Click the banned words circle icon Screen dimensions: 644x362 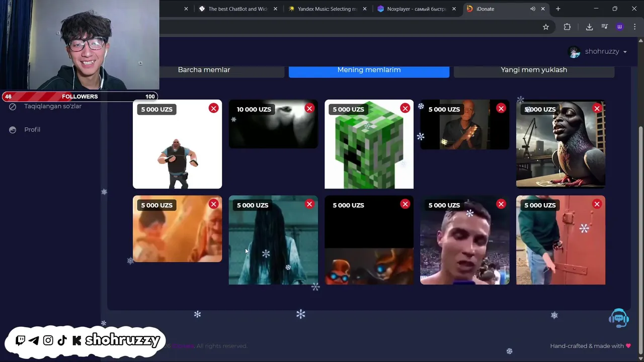13,107
